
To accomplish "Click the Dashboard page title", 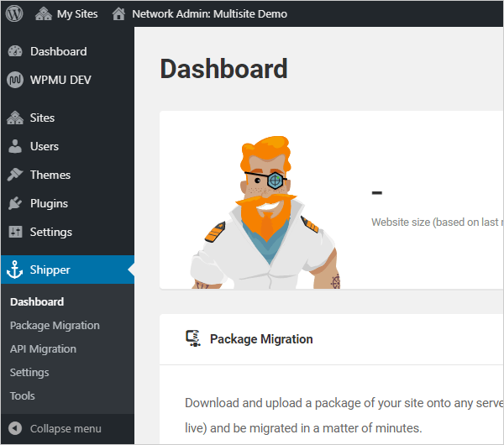I will click(223, 69).
